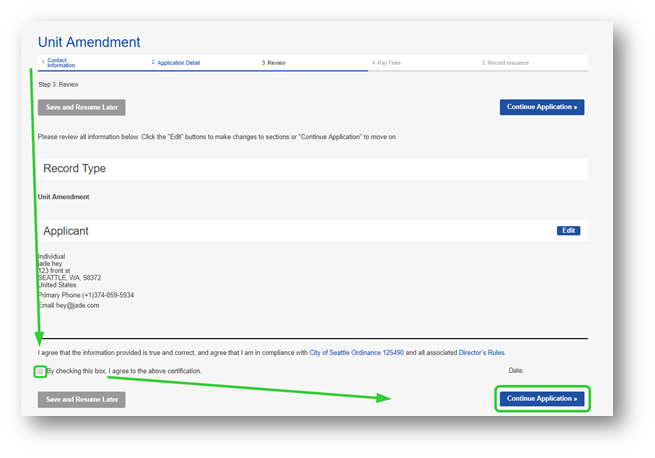655x458 pixels.
Task: Go to step 1 Contact Information
Action: (60, 63)
